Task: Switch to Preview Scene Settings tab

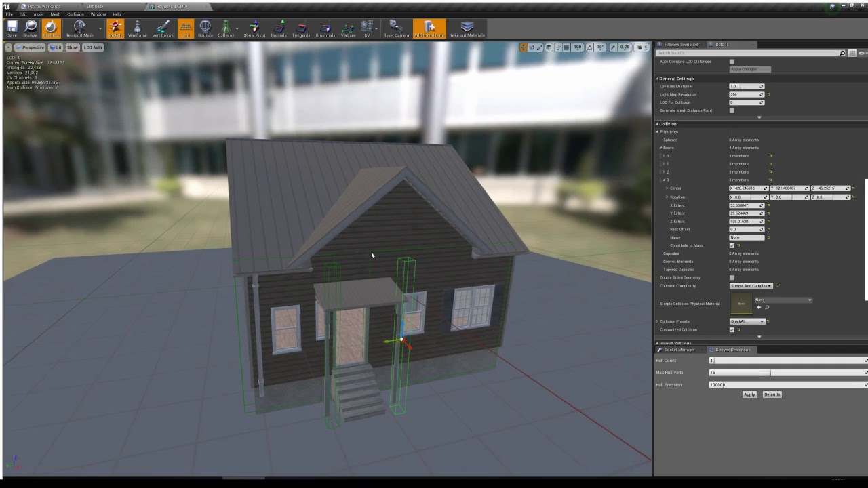Action: pos(680,45)
